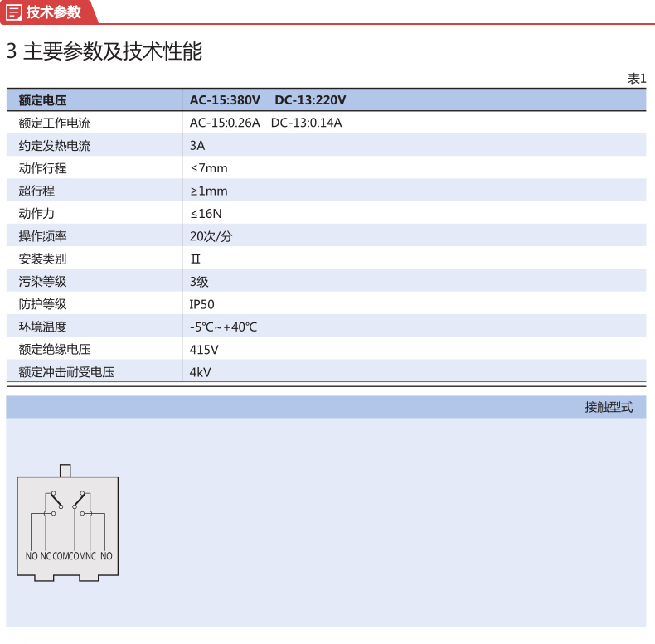Image resolution: width=655 pixels, height=644 pixels.
Task: Click the heading 3 主要参数及技术性能
Action: (104, 51)
